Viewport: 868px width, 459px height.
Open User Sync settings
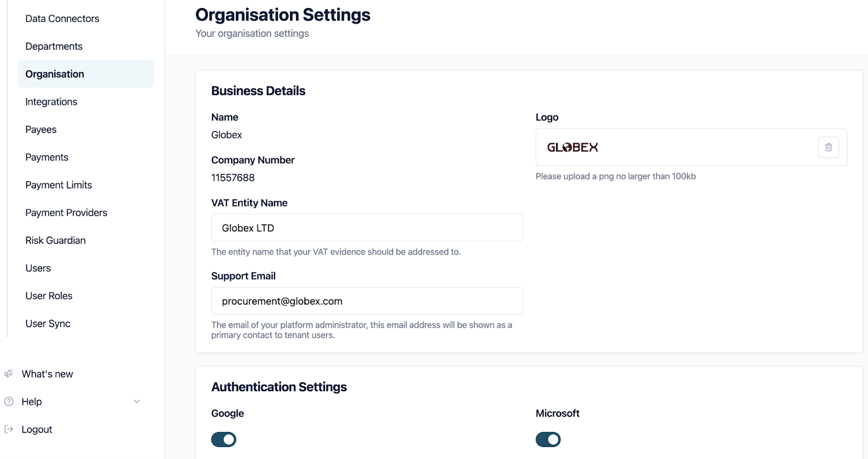48,323
